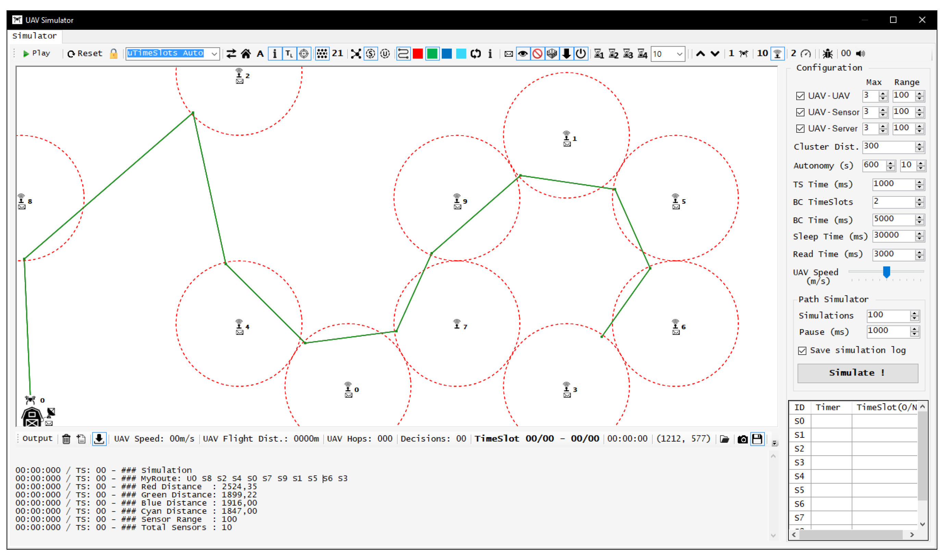Click the toolbar overflow arrow at right of the Output bar
The image size is (947, 560).
click(x=774, y=443)
